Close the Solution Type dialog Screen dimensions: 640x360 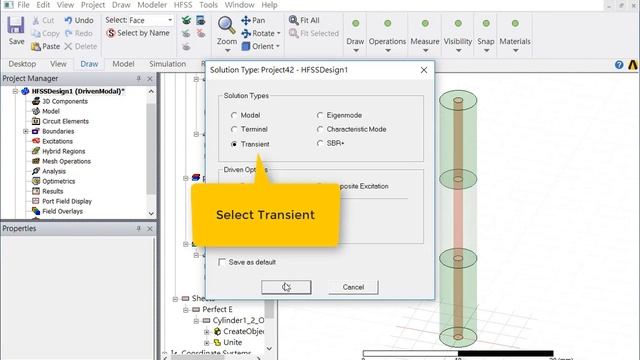(x=424, y=70)
